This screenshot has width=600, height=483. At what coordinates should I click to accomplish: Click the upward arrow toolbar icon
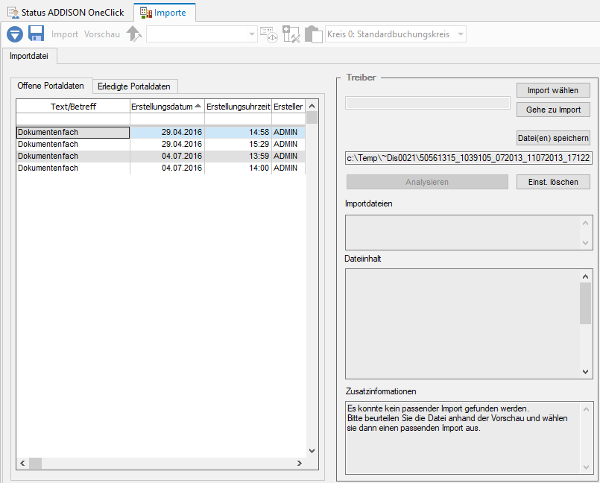tap(134, 34)
